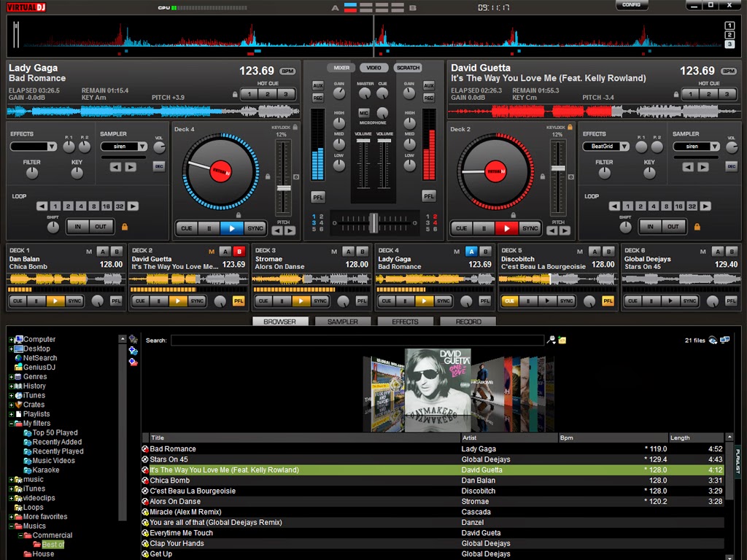Click the padlock icon in the left Loop section

pyautogui.click(x=125, y=227)
